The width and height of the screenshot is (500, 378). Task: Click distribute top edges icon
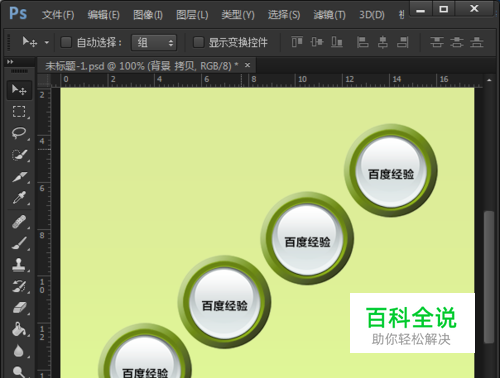[x=437, y=42]
